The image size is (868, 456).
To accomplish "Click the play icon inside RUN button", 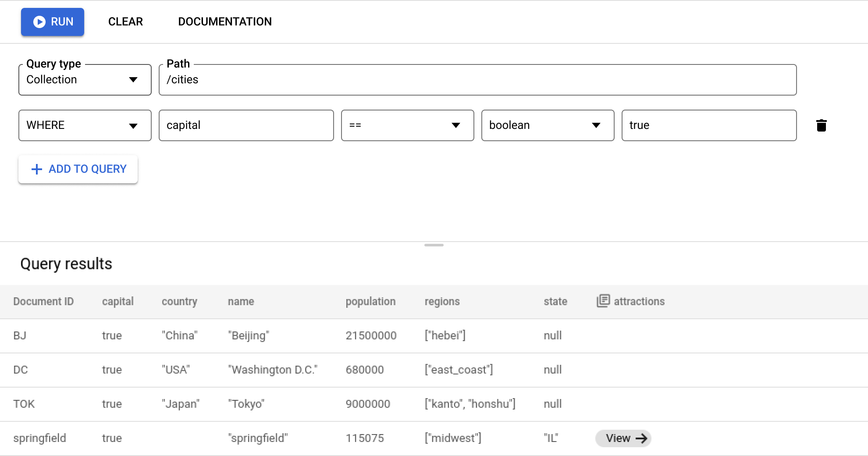I will point(39,22).
